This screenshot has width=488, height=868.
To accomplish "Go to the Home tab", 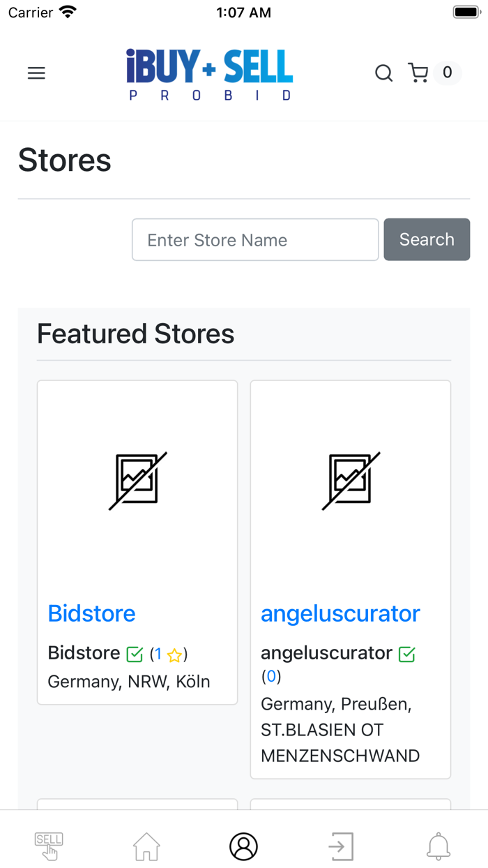I will click(146, 846).
